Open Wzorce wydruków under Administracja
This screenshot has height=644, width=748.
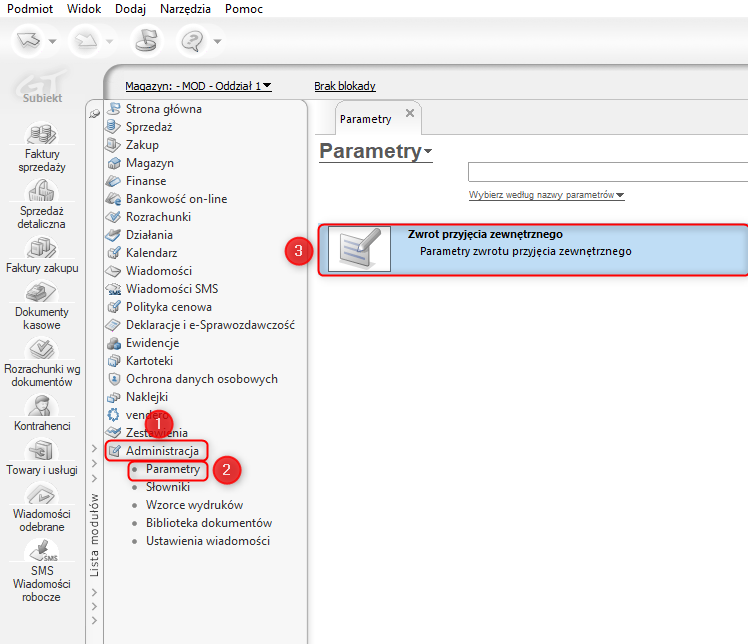coord(195,505)
